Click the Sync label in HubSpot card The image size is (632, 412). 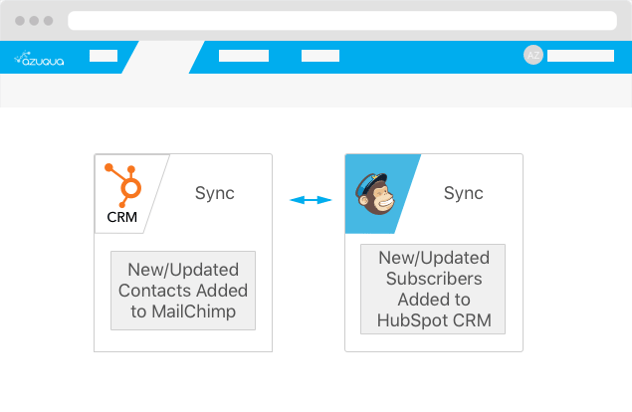click(x=214, y=193)
